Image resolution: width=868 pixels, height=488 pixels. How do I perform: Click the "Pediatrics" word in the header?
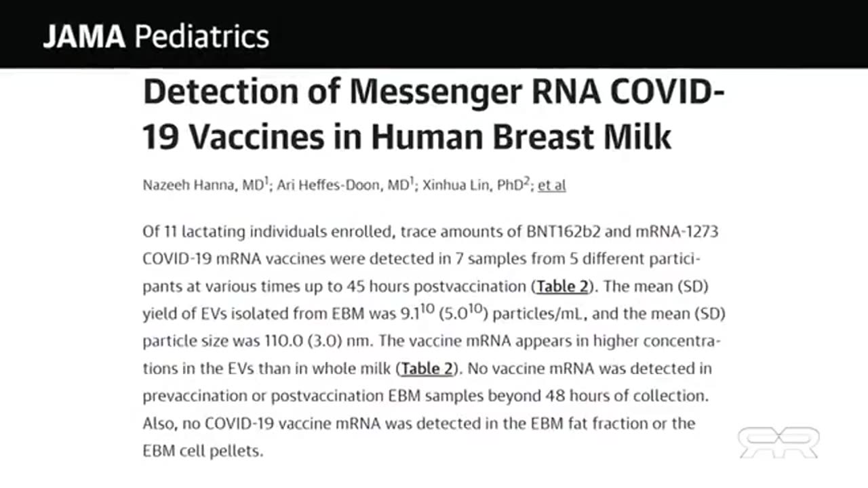(201, 36)
